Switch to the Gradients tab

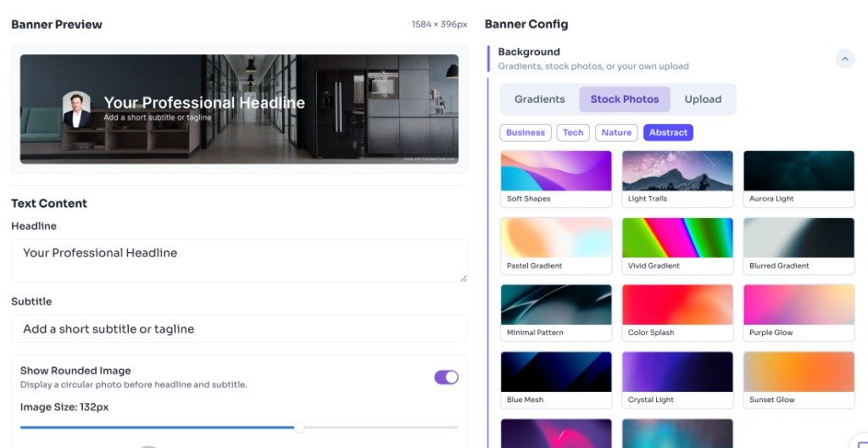(539, 99)
